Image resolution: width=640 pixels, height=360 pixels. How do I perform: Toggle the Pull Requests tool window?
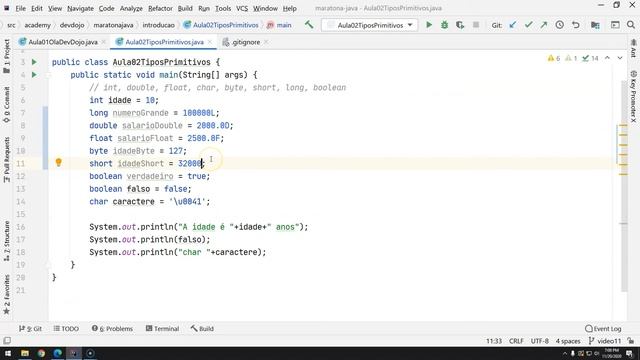pyautogui.click(x=7, y=160)
